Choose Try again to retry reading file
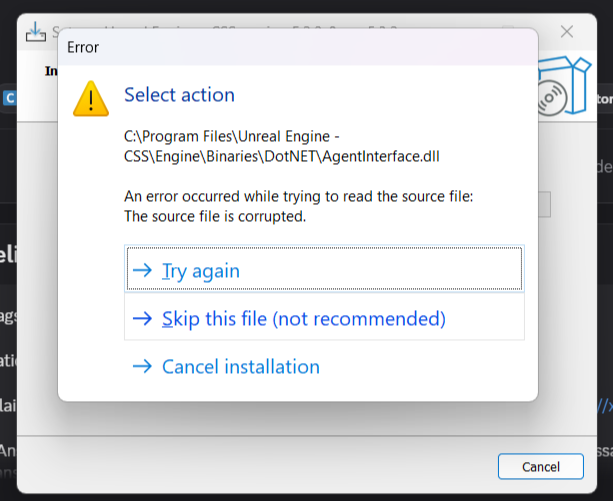Viewport: 613px width, 501px height. 201,270
